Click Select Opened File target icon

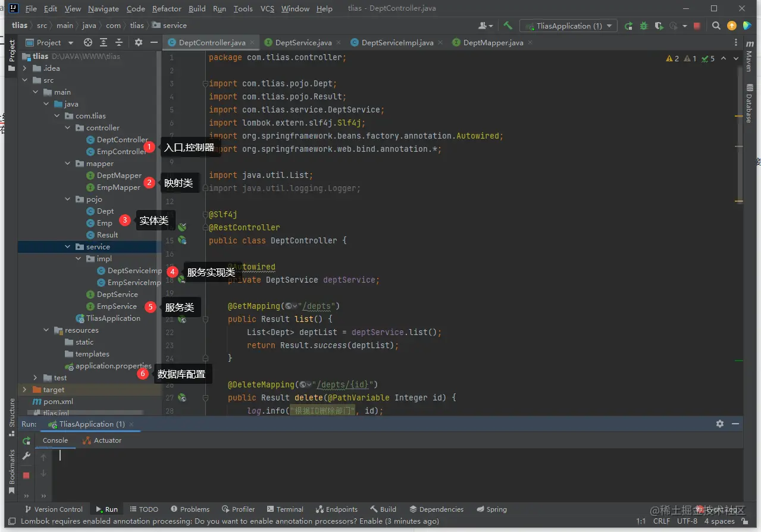click(x=88, y=42)
